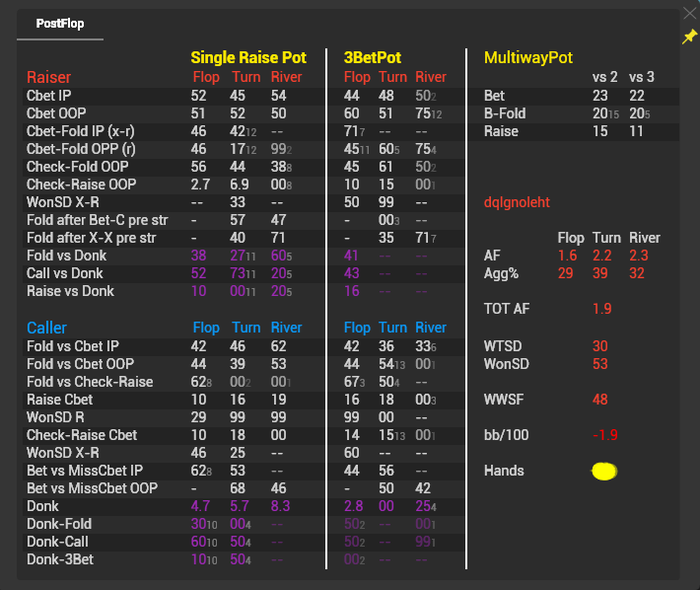Click the red Raiser section label
The image size is (700, 590).
49,77
